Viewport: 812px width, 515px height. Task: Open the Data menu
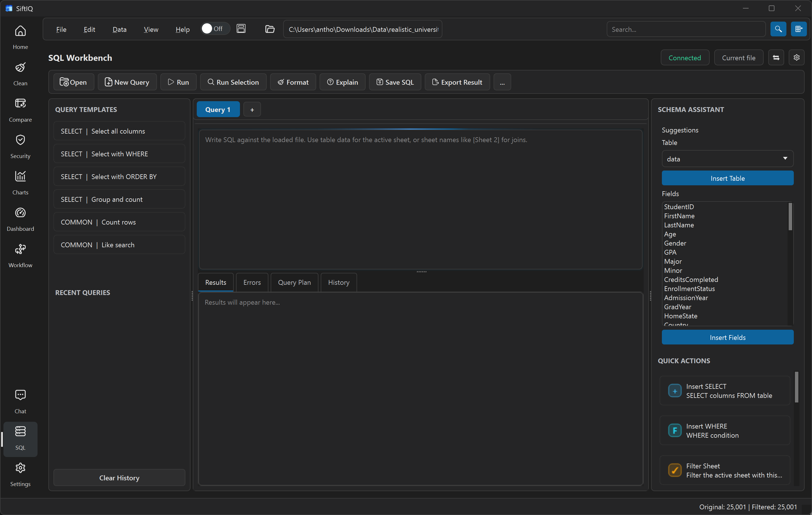tap(119, 29)
